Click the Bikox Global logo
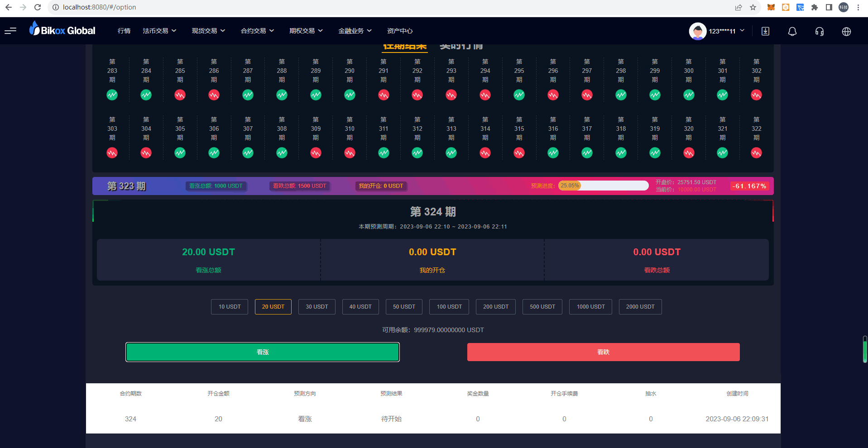Viewport: 868px width, 448px height. (x=62, y=30)
